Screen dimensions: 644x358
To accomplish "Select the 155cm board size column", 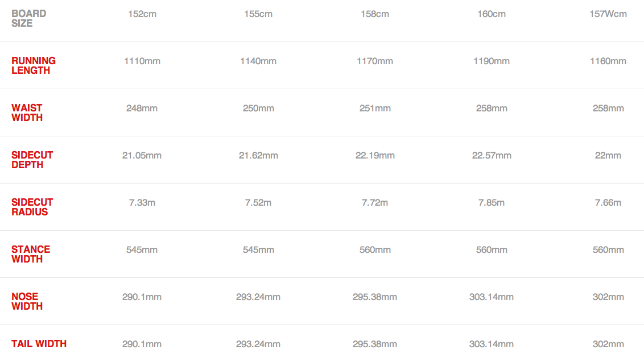I will coord(258,14).
